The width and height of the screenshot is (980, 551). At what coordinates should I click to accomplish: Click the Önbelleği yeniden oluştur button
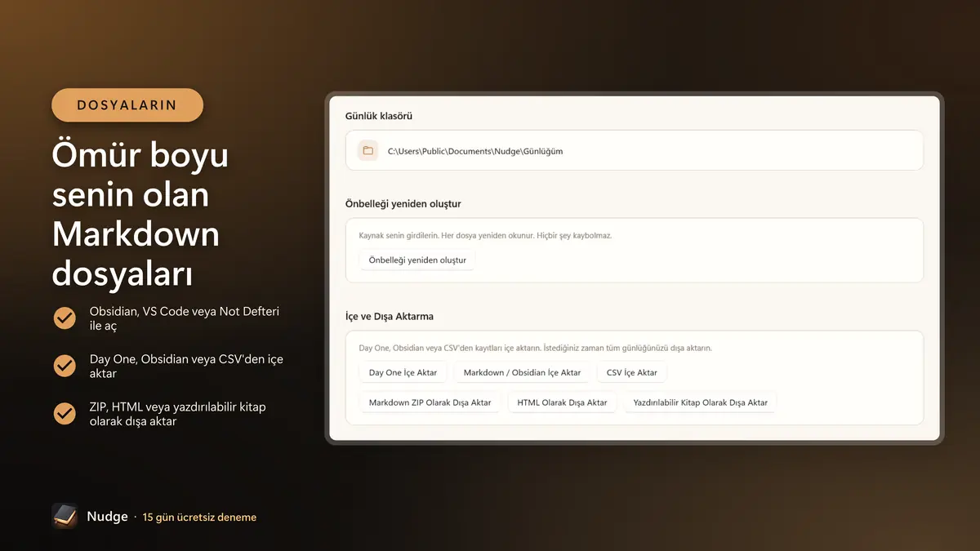coord(417,260)
